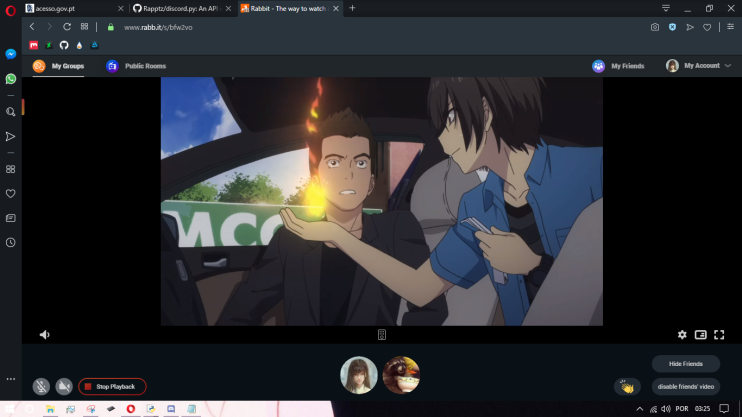
Task: Close the Rabbit browser tab
Action: (x=336, y=9)
